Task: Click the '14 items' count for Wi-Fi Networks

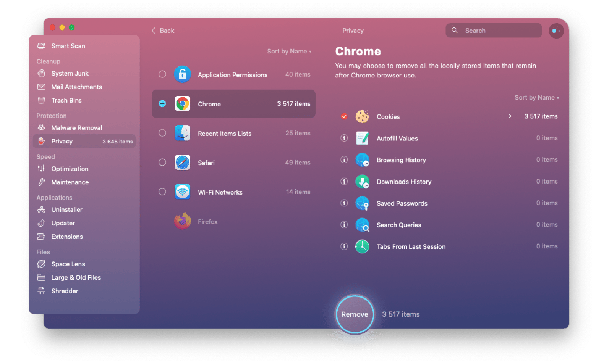Action: 298,192
